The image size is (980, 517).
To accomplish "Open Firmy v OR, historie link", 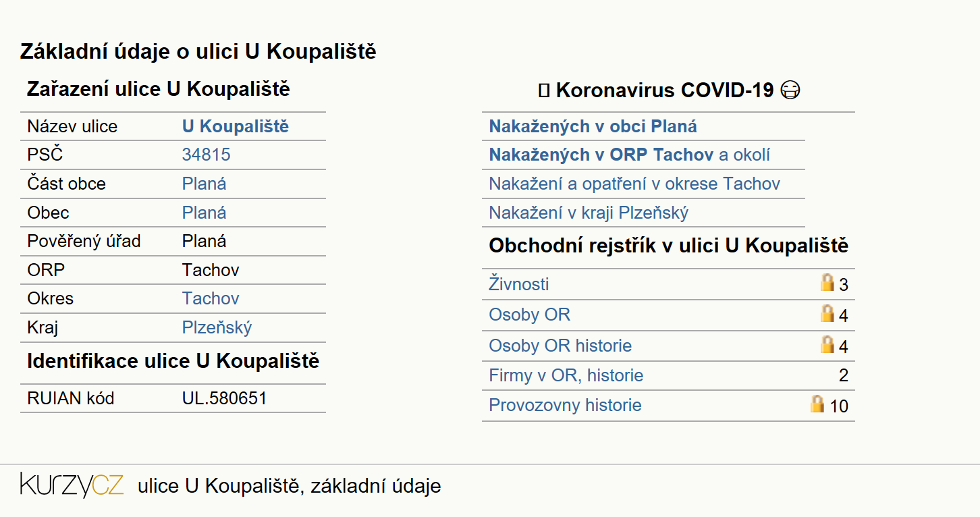I will pos(566,375).
